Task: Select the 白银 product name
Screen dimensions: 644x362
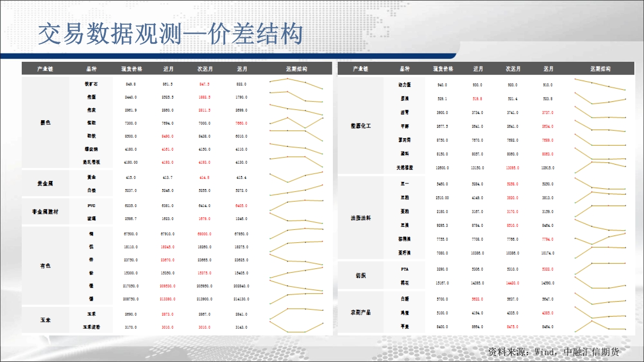Action: coord(91,190)
